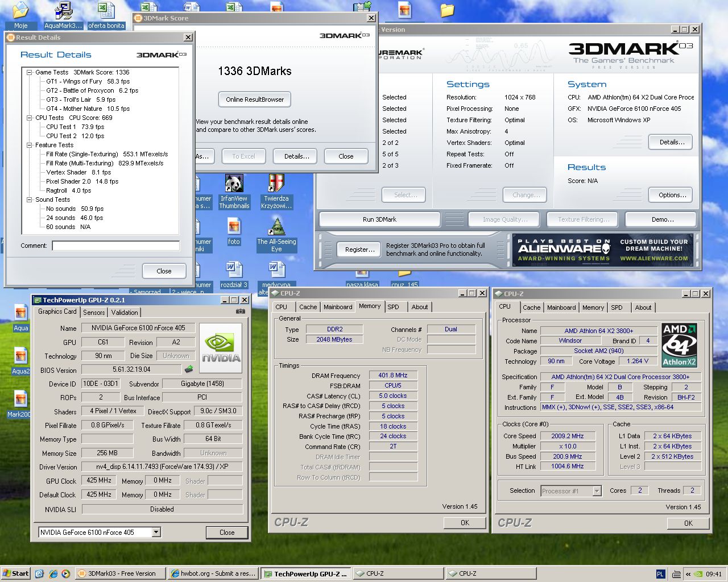This screenshot has height=582, width=728.
Task: Click the save BIOS icon in GPU-Z
Action: tap(189, 369)
